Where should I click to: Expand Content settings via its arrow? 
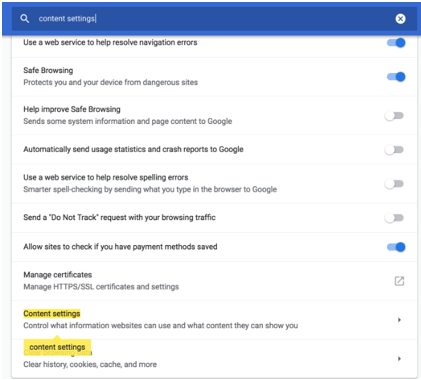click(x=399, y=320)
